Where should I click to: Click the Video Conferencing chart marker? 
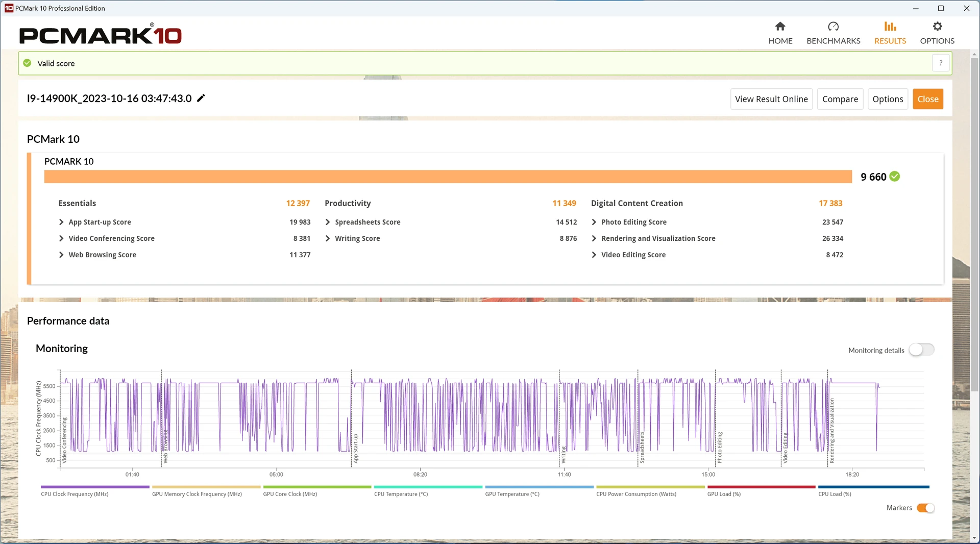click(x=64, y=440)
